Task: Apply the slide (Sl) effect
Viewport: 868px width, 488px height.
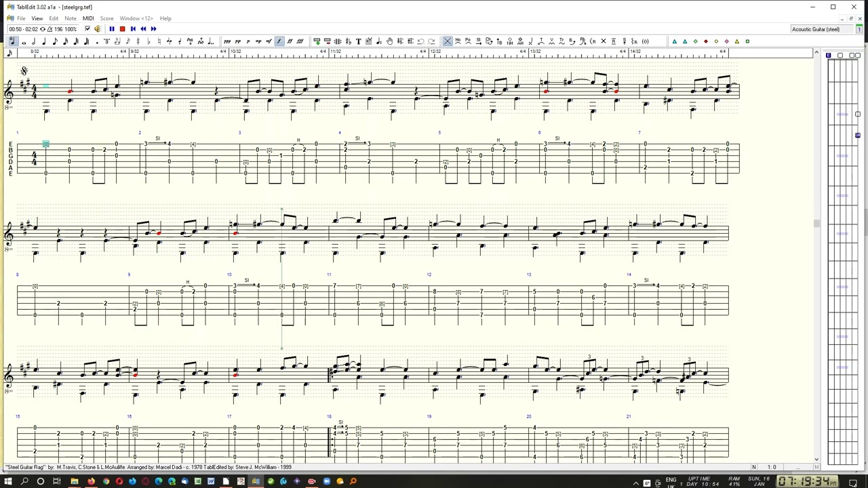Action: point(478,41)
